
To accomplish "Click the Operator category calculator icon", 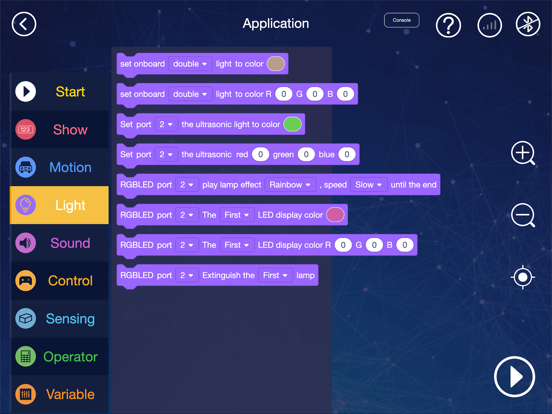I will (25, 356).
